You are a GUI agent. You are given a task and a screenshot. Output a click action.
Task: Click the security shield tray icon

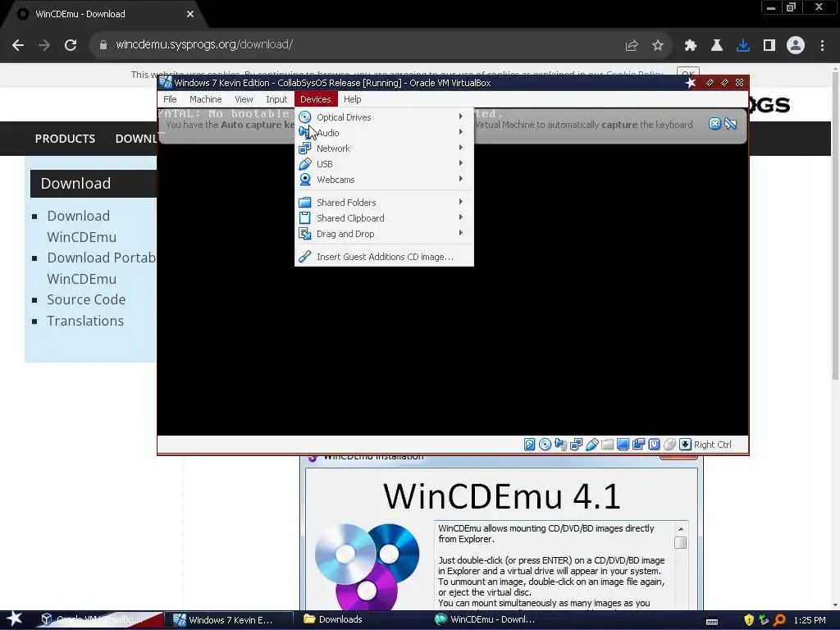click(x=749, y=620)
